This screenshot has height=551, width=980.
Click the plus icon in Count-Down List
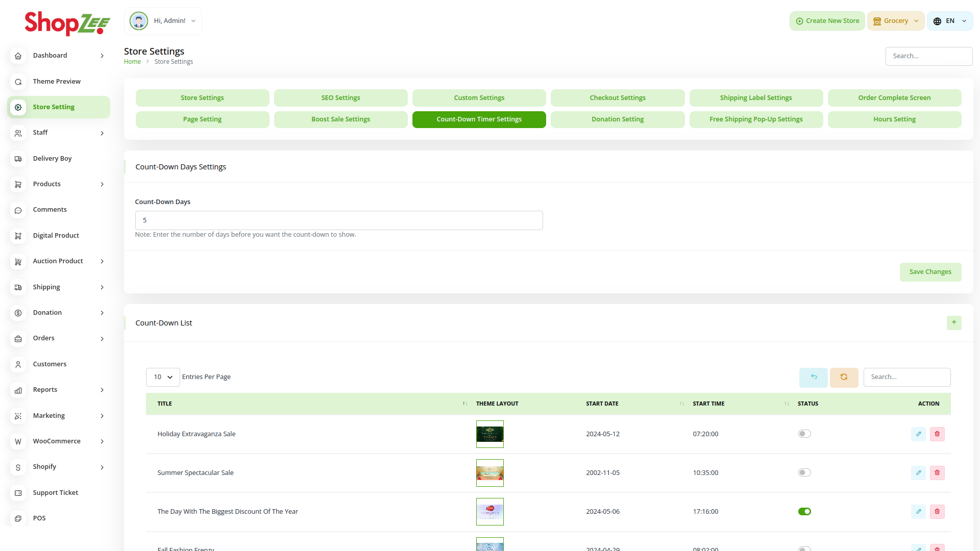[x=953, y=322]
